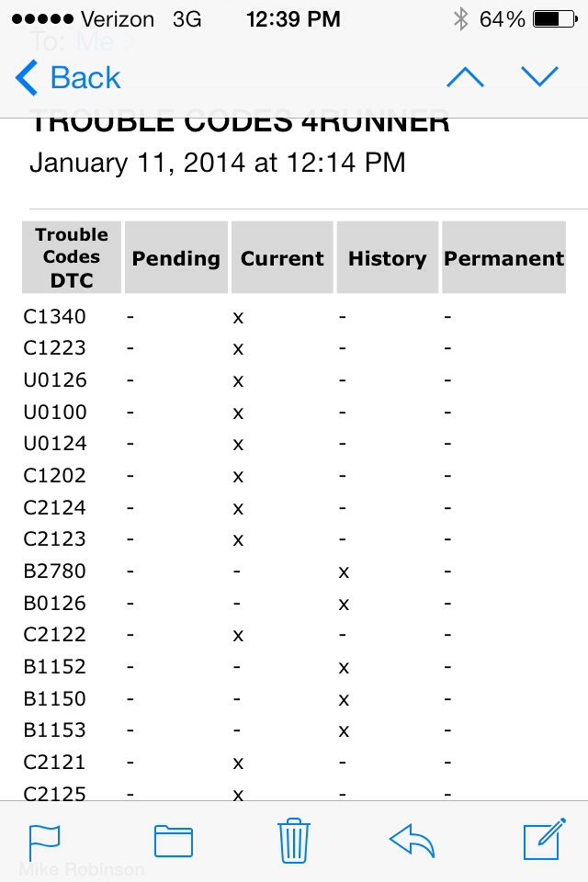Tap trouble code U0100 entry
The width and height of the screenshot is (588, 882).
click(55, 413)
